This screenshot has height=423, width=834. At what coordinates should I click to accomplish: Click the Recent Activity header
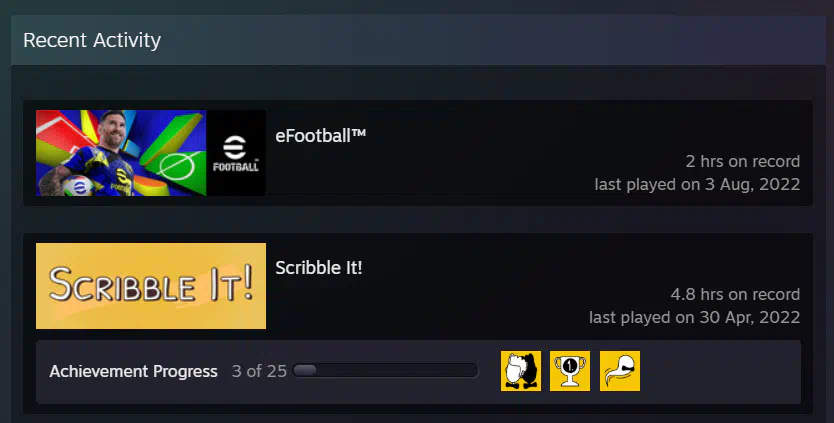coord(92,40)
